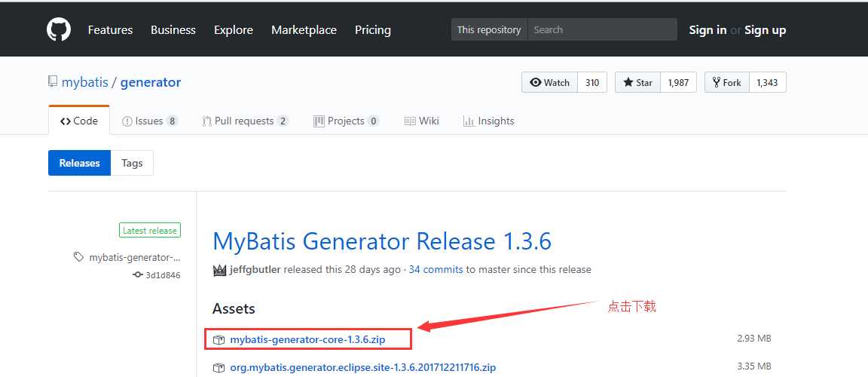Click the Sign in link
This screenshot has width=868, height=377.
[x=708, y=30]
